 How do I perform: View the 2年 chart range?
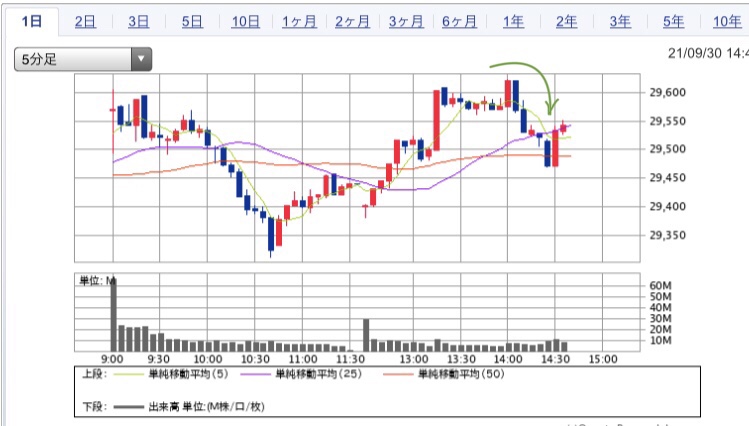point(567,21)
